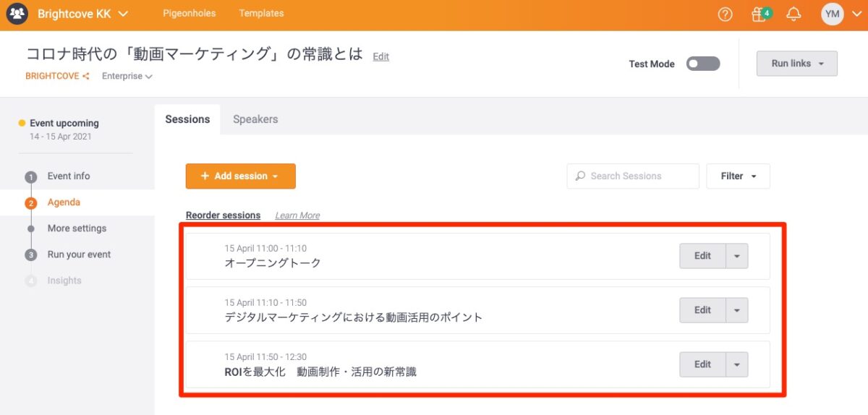Click the Run your event step circle
The width and height of the screenshot is (868, 415).
point(31,255)
